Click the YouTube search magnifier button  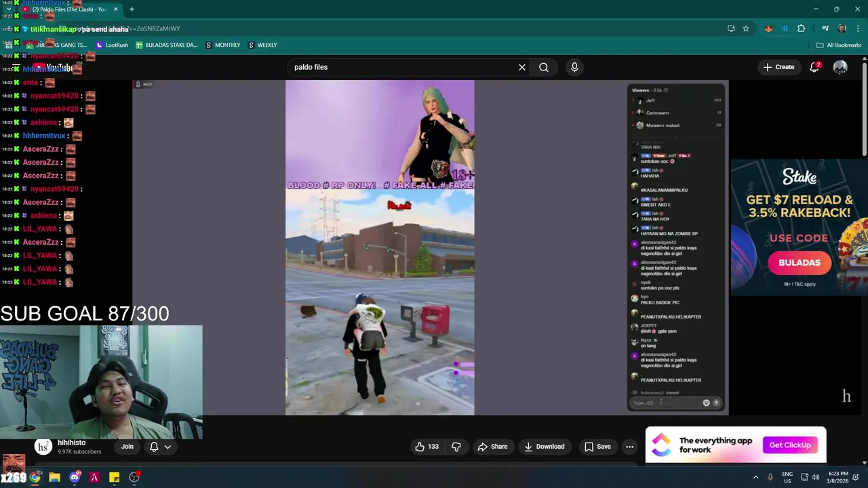pos(544,67)
